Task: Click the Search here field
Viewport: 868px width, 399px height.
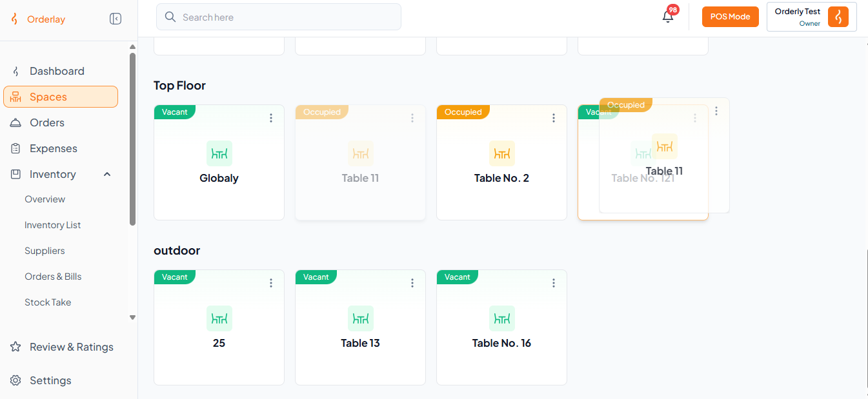Action: point(279,17)
